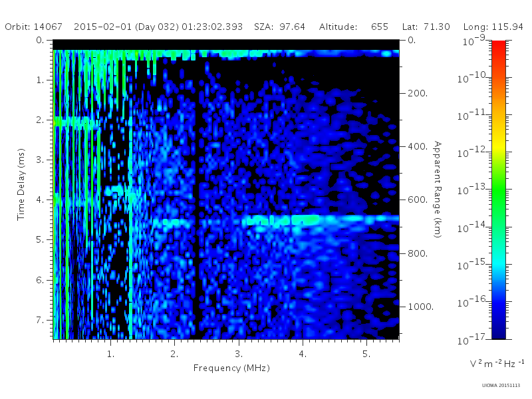Click the color bar scale label ten to the minus eleven

[473, 114]
